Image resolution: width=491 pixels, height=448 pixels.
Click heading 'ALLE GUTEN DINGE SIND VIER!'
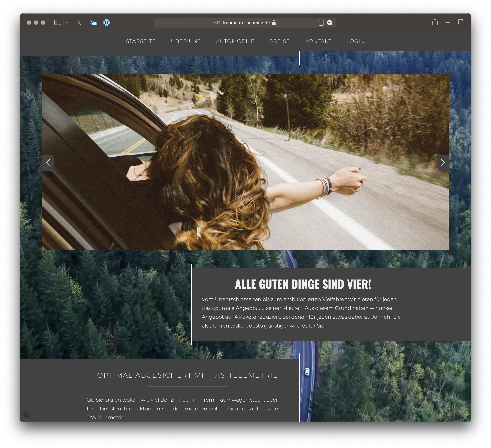(303, 284)
